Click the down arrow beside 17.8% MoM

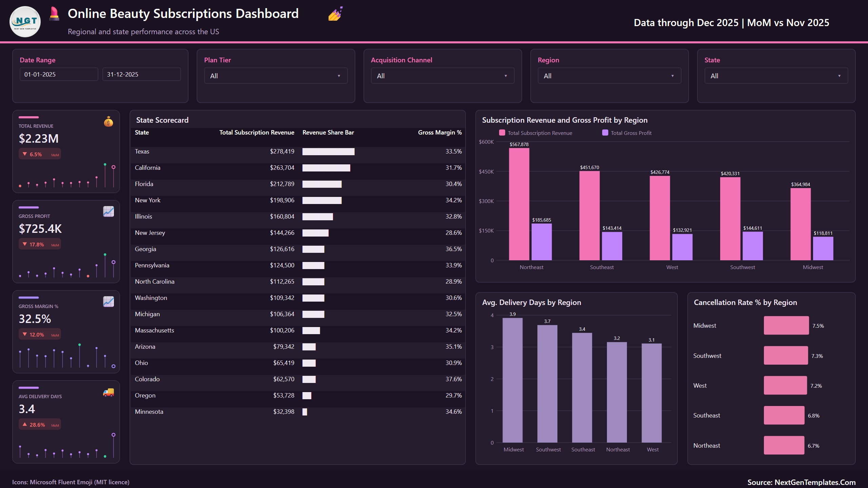click(x=25, y=244)
